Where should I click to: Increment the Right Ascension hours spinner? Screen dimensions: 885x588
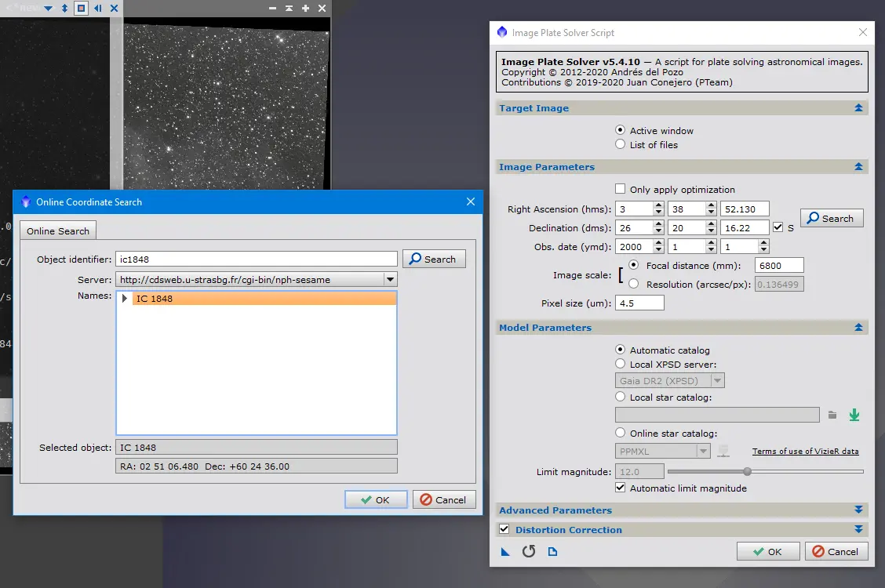(x=659, y=205)
